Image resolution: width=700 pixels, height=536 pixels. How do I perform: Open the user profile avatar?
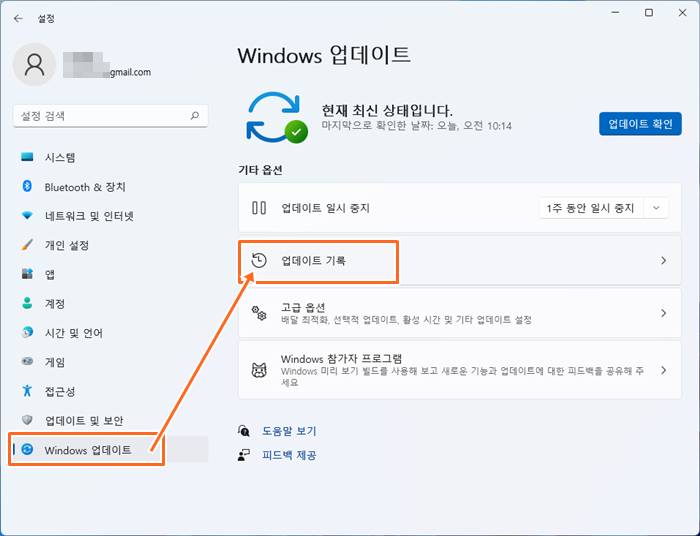pos(34,65)
